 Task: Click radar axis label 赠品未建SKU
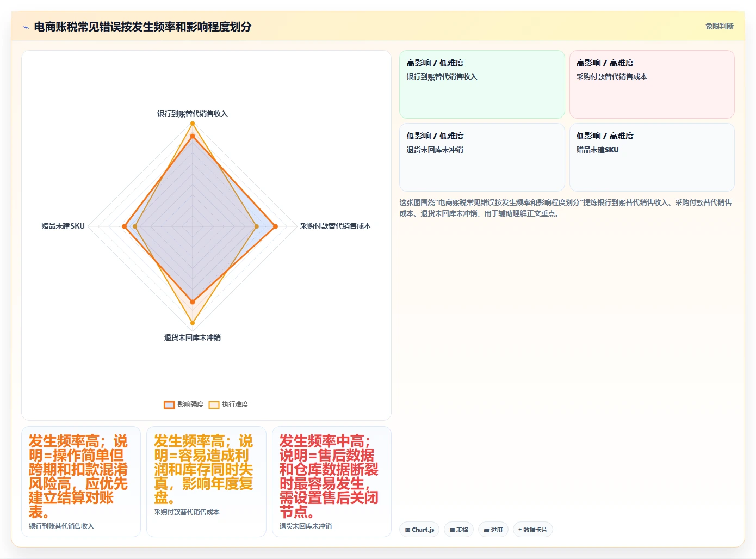(x=63, y=226)
